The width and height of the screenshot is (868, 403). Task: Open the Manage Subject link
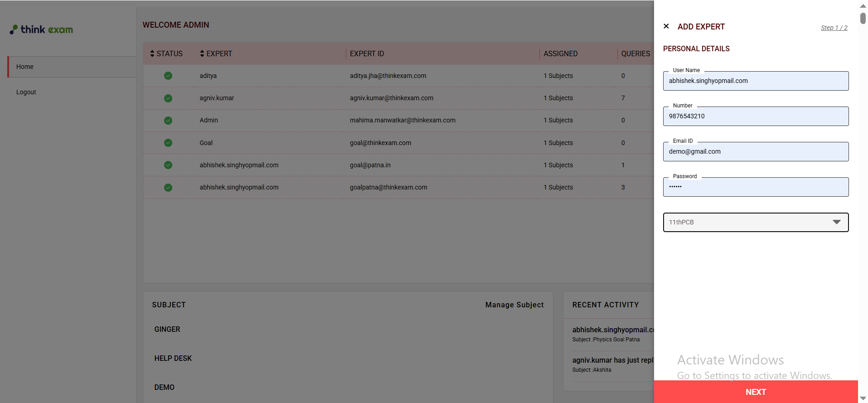[514, 305]
